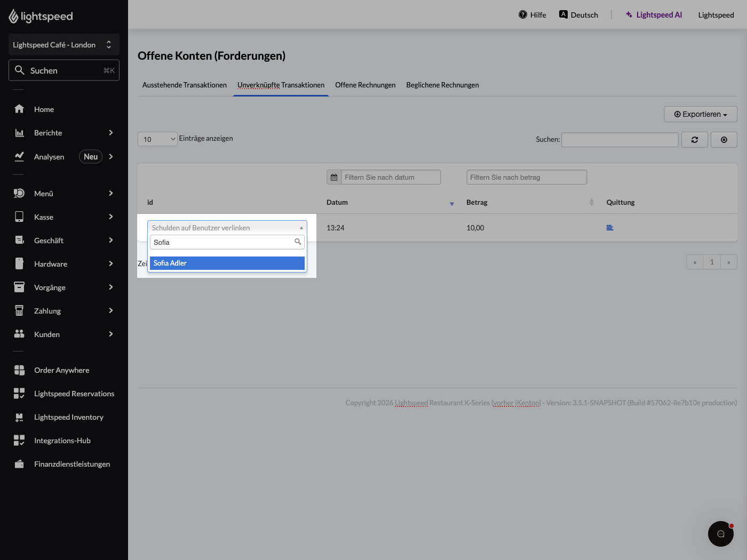Click the 13:24 time cell
The width and height of the screenshot is (747, 560).
pyautogui.click(x=336, y=228)
